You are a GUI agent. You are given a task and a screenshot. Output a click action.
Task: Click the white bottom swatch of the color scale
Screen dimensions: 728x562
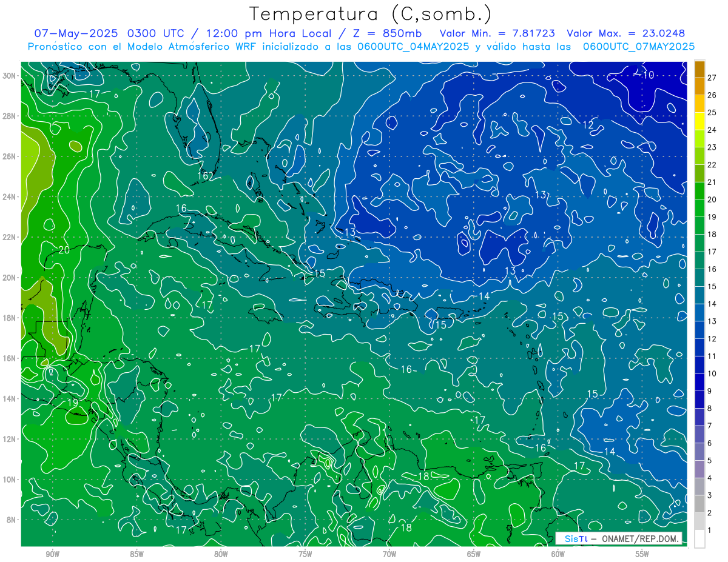pyautogui.click(x=699, y=539)
